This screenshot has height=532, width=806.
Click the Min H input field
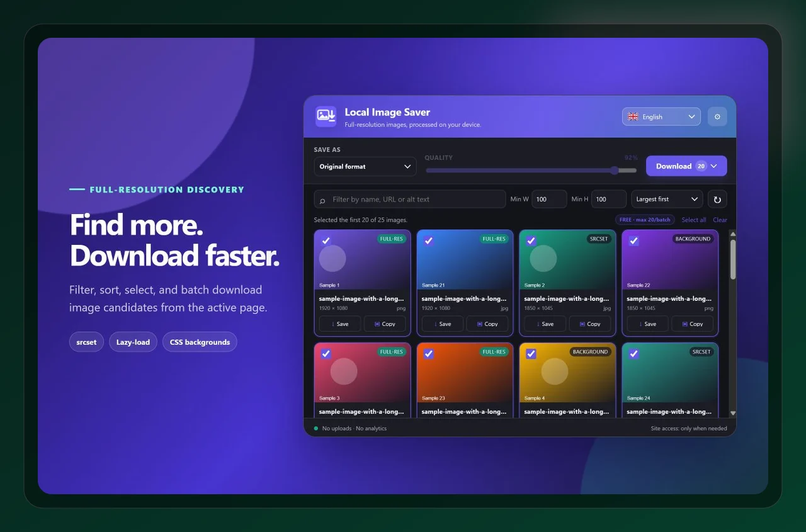(x=609, y=199)
